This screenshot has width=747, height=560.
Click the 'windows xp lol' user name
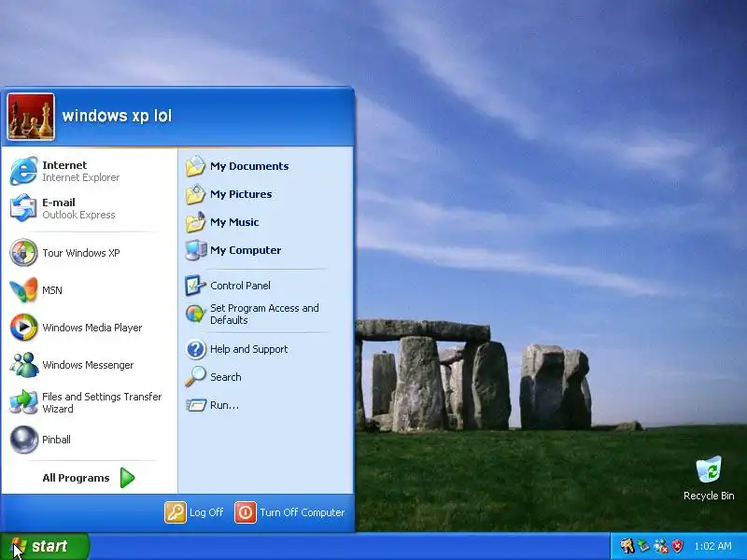[117, 116]
